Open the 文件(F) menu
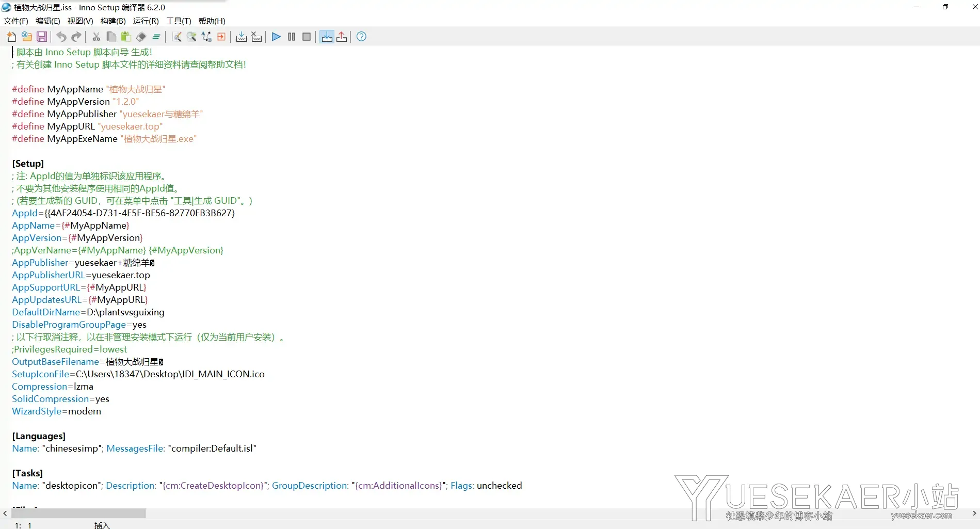Viewport: 980px width, 529px height. coord(16,21)
